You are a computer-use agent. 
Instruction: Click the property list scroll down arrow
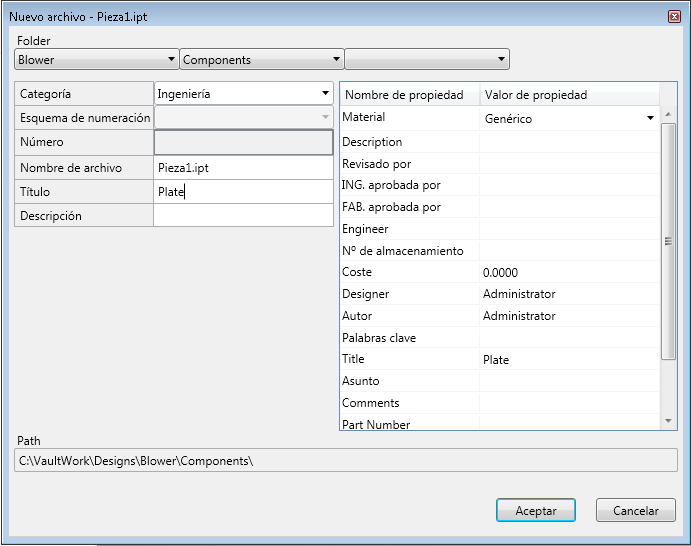point(669,422)
